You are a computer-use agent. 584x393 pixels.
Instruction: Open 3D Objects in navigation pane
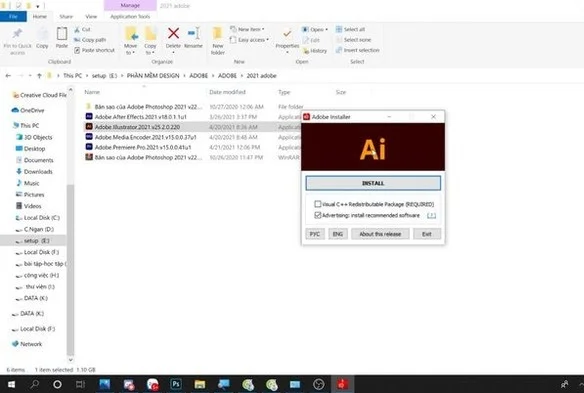(x=34, y=137)
